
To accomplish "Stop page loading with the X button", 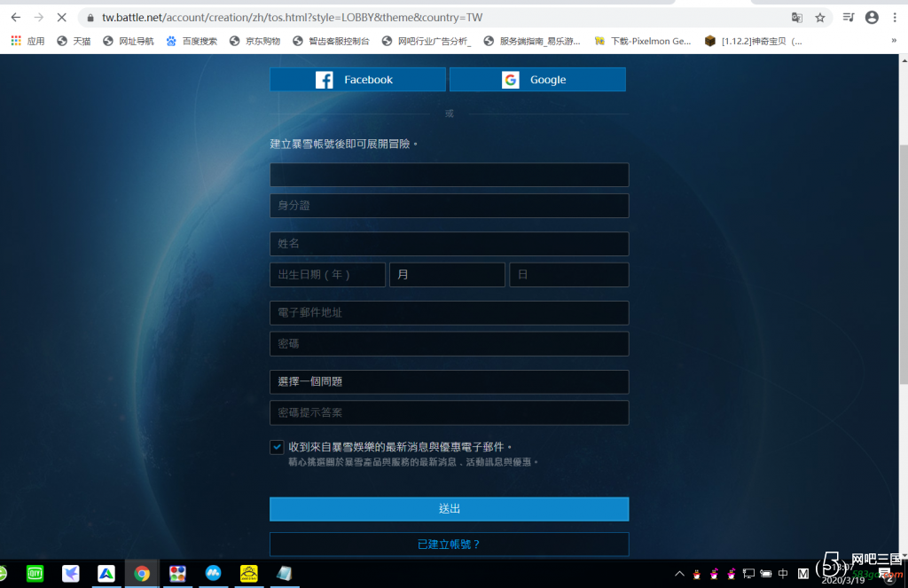I will 62,18.
